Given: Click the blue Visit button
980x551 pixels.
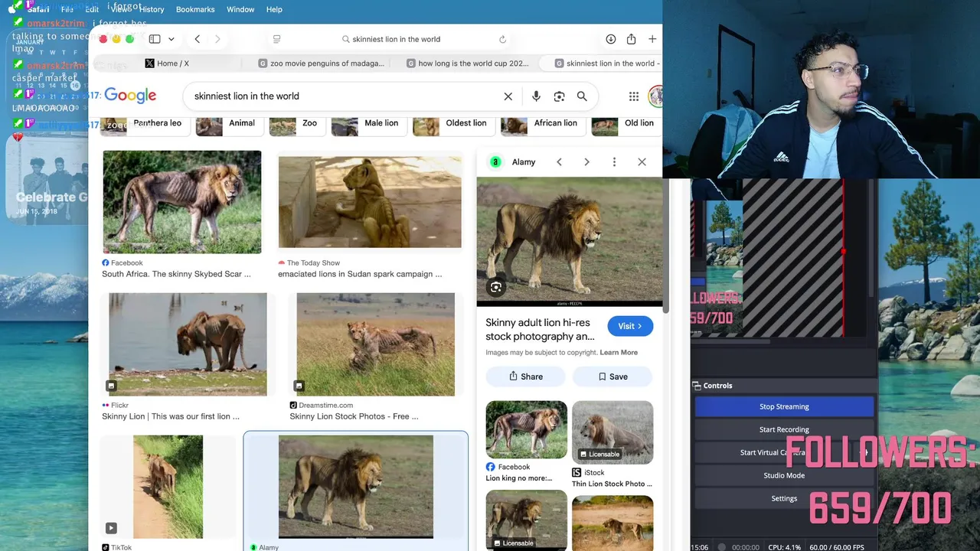Looking at the screenshot, I should click(x=630, y=326).
